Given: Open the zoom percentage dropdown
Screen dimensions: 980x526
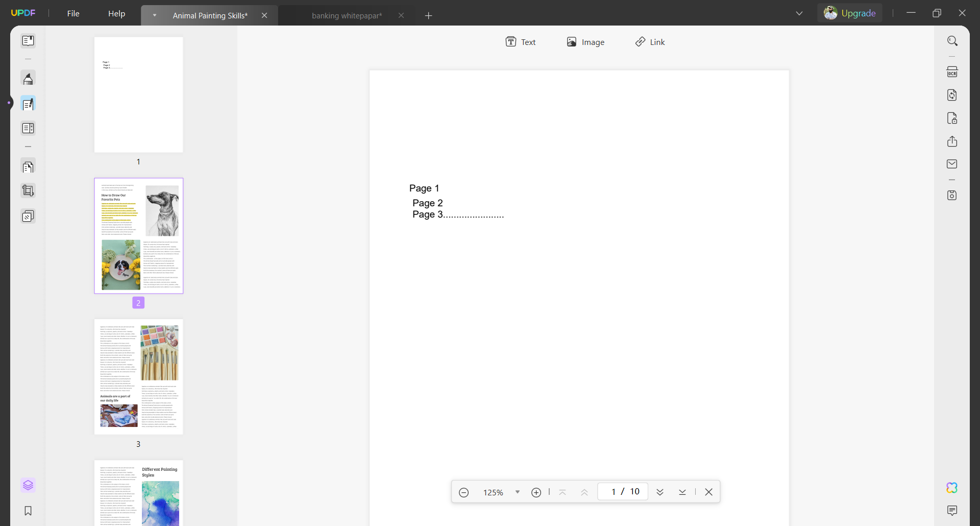Looking at the screenshot, I should (519, 492).
